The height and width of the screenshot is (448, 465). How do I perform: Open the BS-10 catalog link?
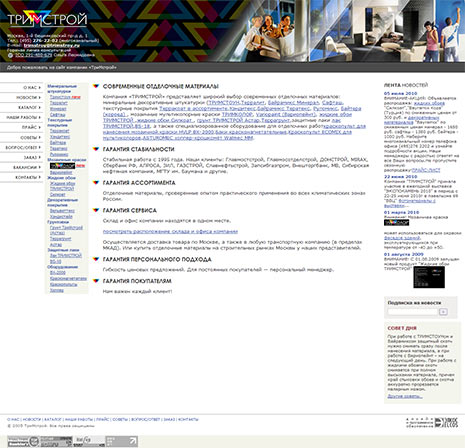tap(55, 261)
